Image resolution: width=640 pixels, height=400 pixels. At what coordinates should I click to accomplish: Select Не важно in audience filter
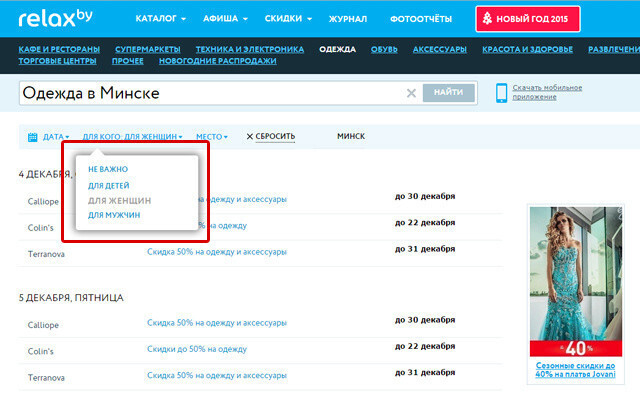[x=108, y=169]
